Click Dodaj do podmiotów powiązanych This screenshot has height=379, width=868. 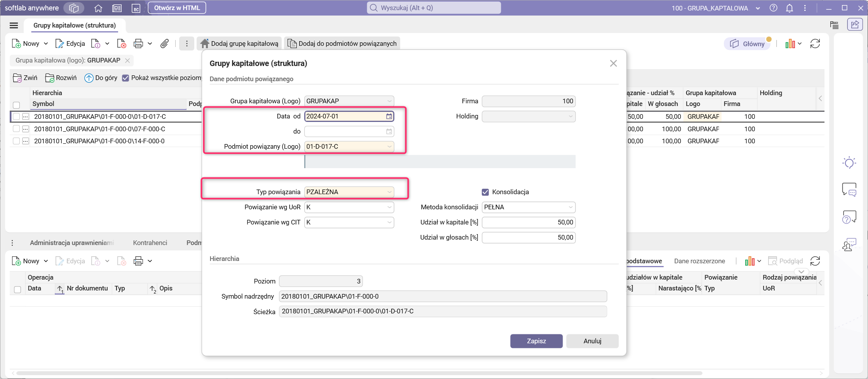tap(342, 44)
